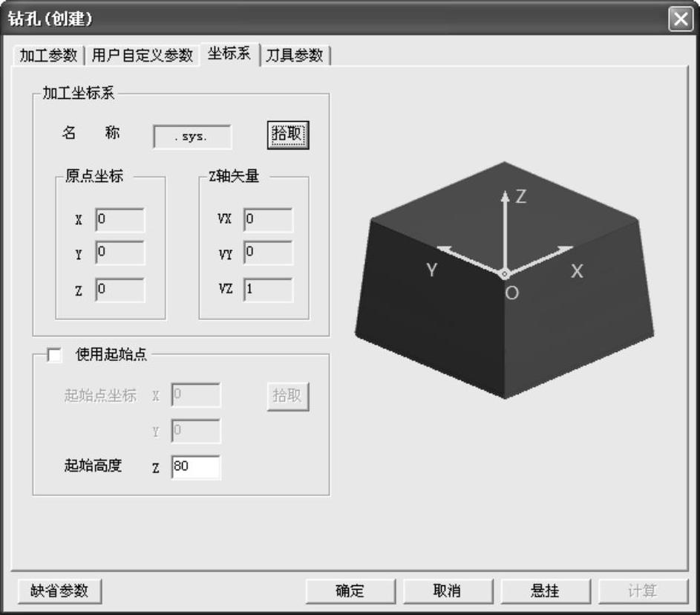This screenshot has width=700, height=615.
Task: Click the VX vector input field
Action: [x=268, y=220]
